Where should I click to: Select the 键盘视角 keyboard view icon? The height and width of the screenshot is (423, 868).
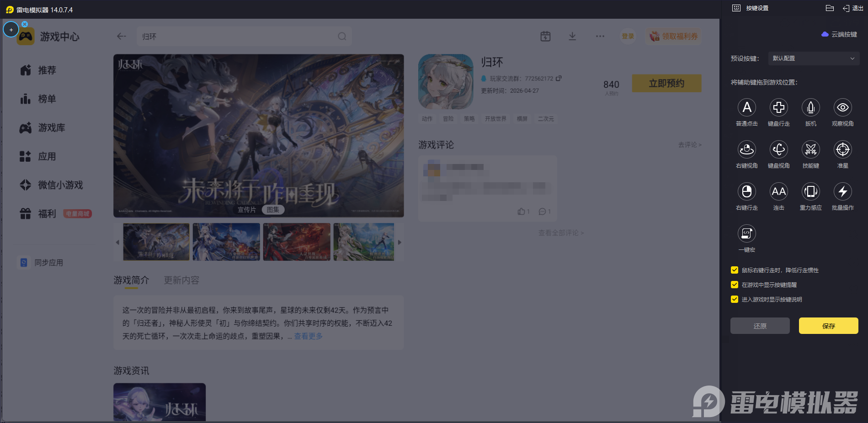[x=779, y=149]
